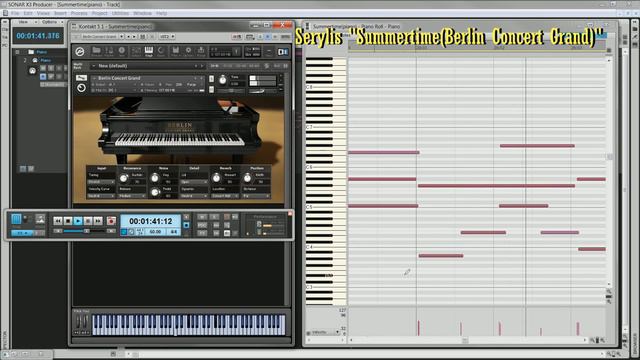
Task: Open the VST2 dropdown in Kontakt header
Action: point(167,37)
